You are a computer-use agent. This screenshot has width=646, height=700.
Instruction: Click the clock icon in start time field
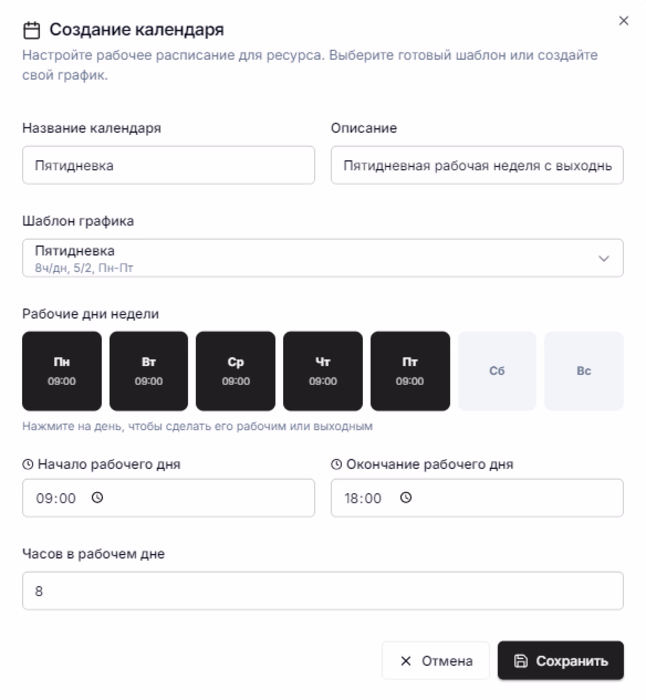click(97, 498)
